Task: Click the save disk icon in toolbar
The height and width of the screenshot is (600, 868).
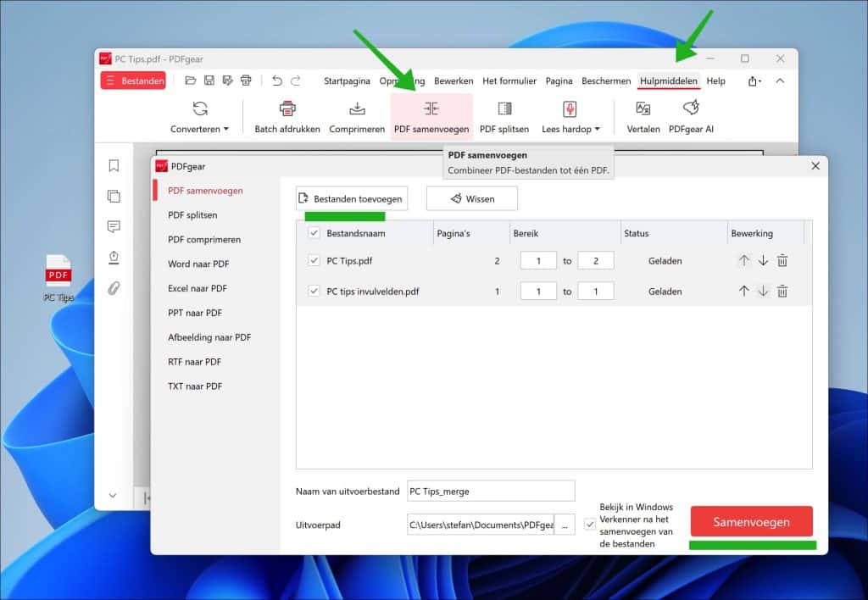Action: pyautogui.click(x=209, y=81)
